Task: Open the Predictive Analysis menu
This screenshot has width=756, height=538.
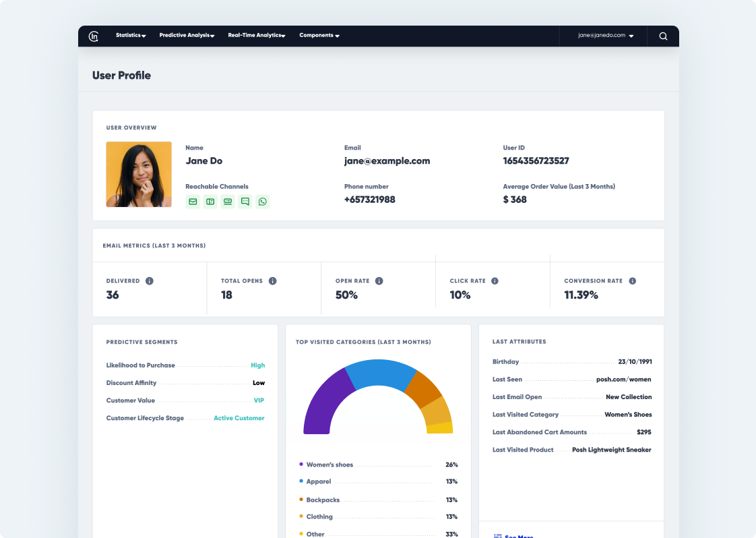Action: (187, 36)
